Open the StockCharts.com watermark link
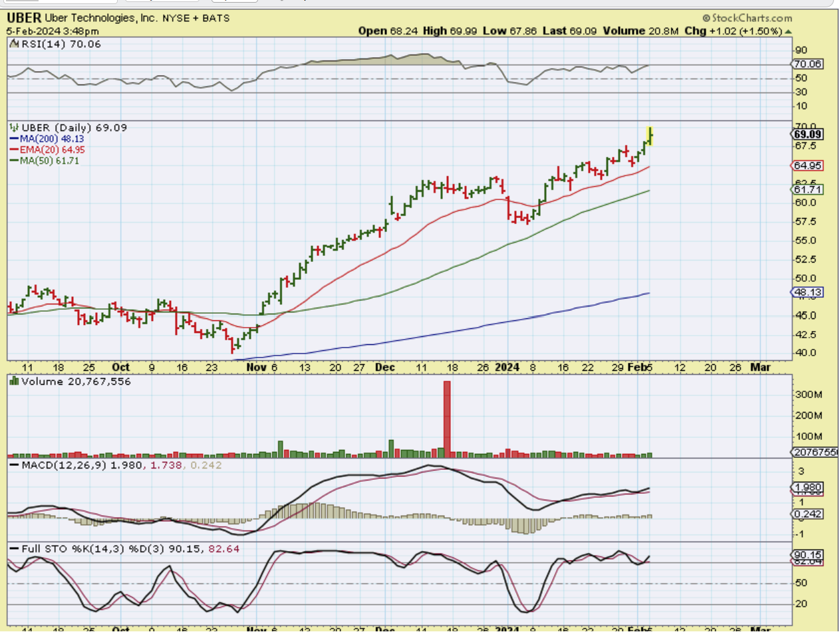The width and height of the screenshot is (840, 632). 746,19
